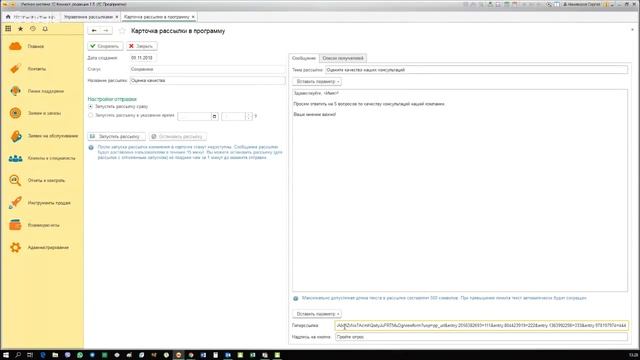Close the Карточка рассылки в программу tab
The width and height of the screenshot is (640, 360).
pyautogui.click(x=193, y=17)
